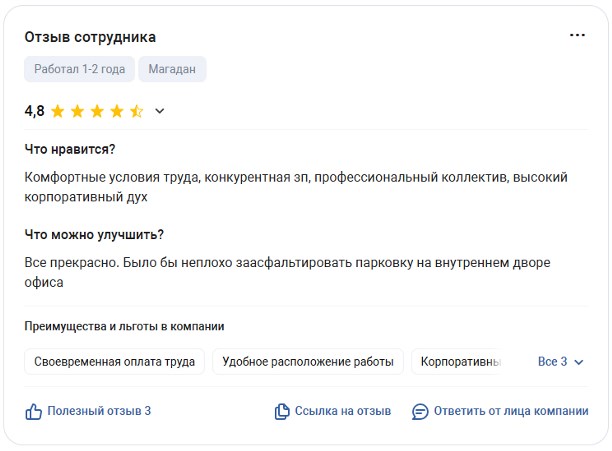
Task: Click "Ответить от лица компании" link
Action: point(511,411)
